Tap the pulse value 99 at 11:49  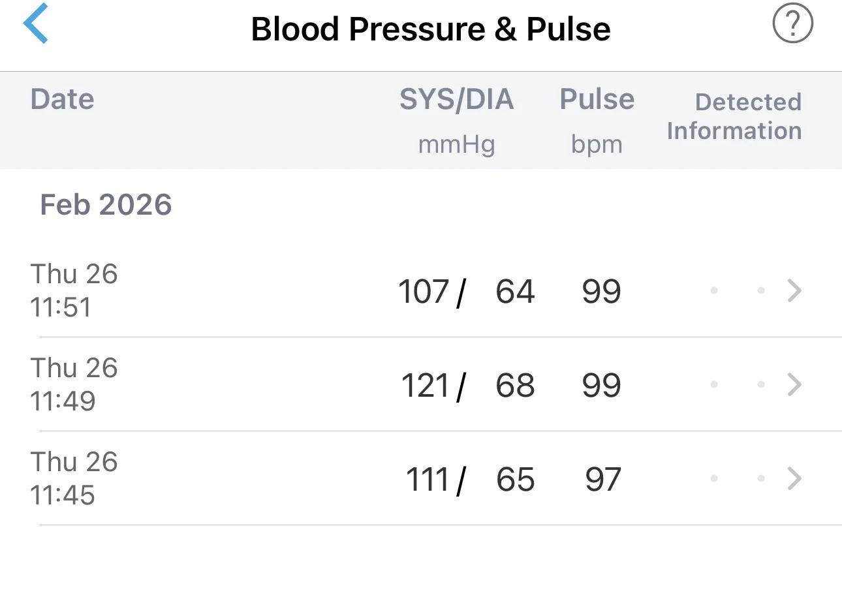pos(601,385)
